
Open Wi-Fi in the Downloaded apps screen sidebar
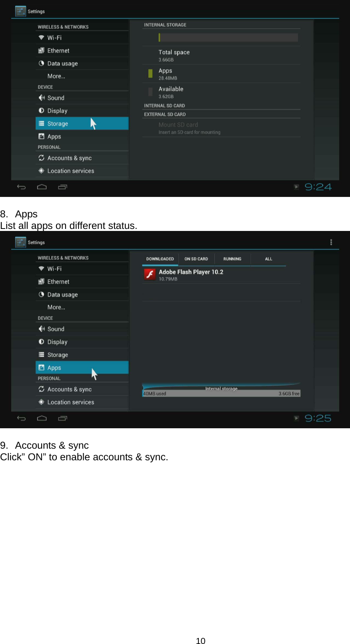coord(82,269)
